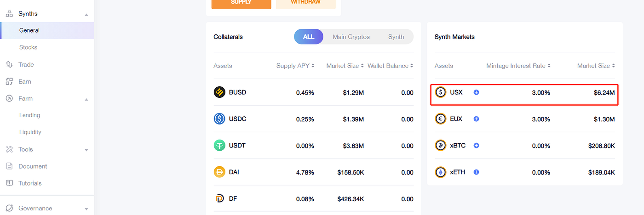This screenshot has width=644, height=215.
Task: Click the USDT Tether icon
Action: 219,146
